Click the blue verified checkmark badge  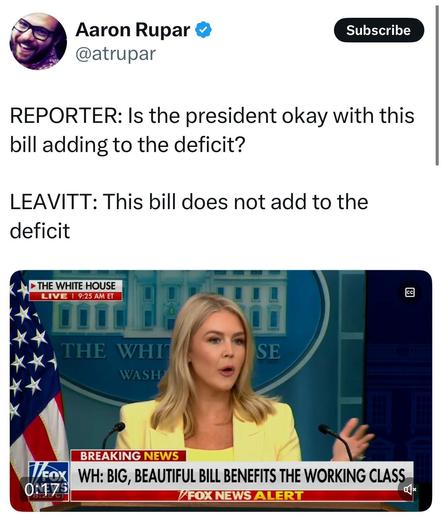(203, 30)
